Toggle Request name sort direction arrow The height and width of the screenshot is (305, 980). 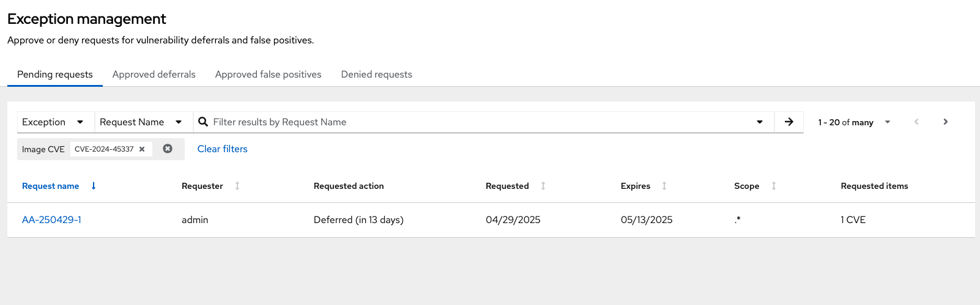click(x=94, y=186)
